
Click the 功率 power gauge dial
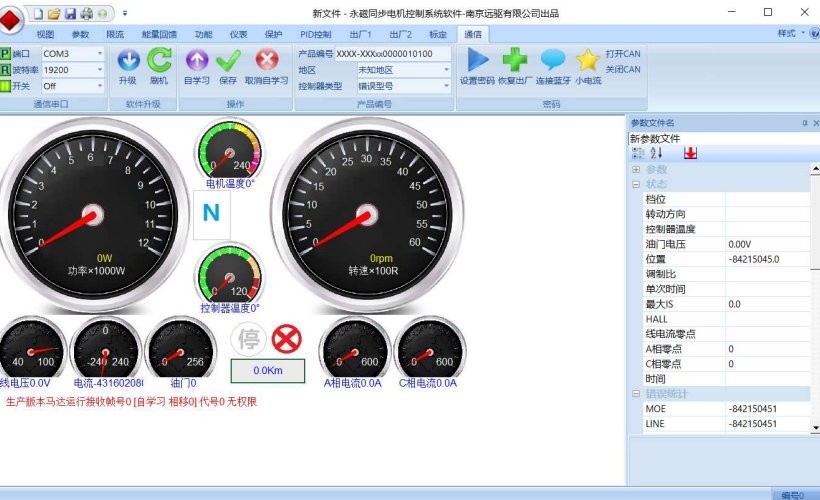93,215
